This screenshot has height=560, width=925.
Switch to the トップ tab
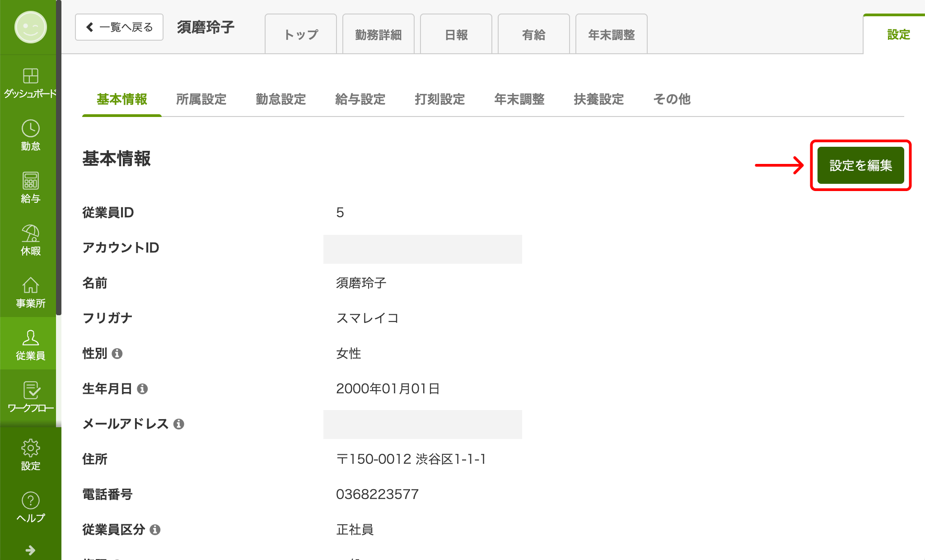click(300, 33)
